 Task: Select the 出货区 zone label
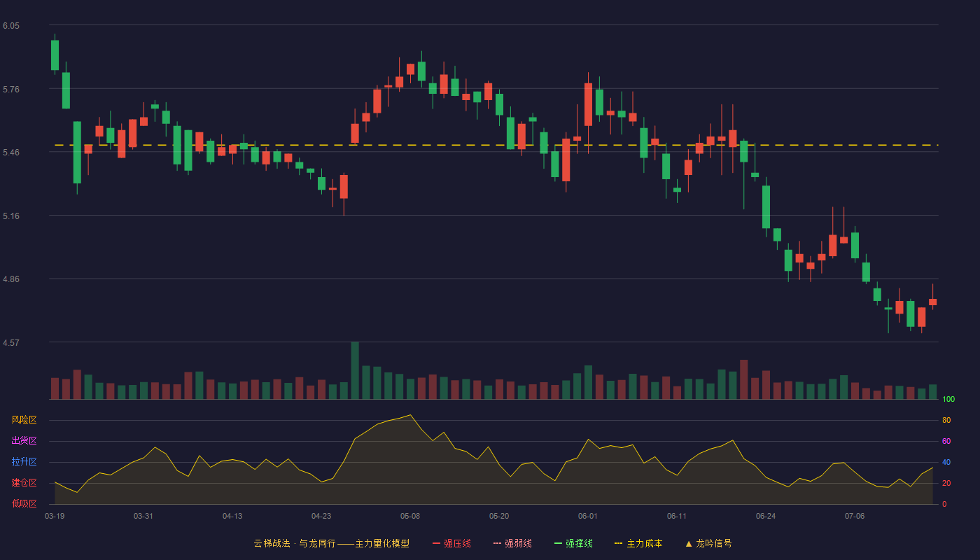point(24,441)
